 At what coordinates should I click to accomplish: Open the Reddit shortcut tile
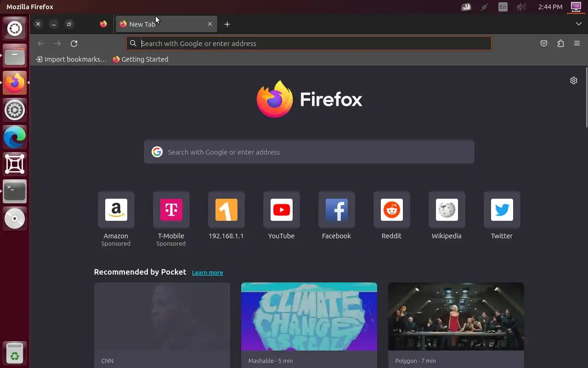coord(391,216)
